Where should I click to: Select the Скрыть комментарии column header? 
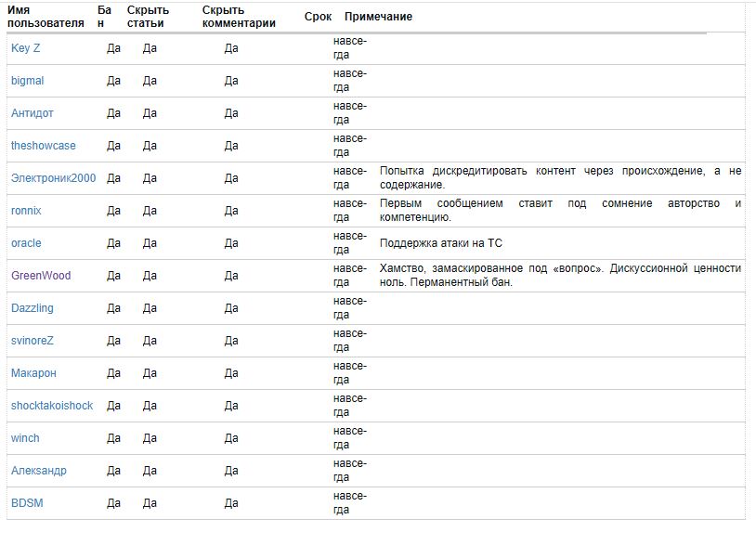[x=239, y=17]
